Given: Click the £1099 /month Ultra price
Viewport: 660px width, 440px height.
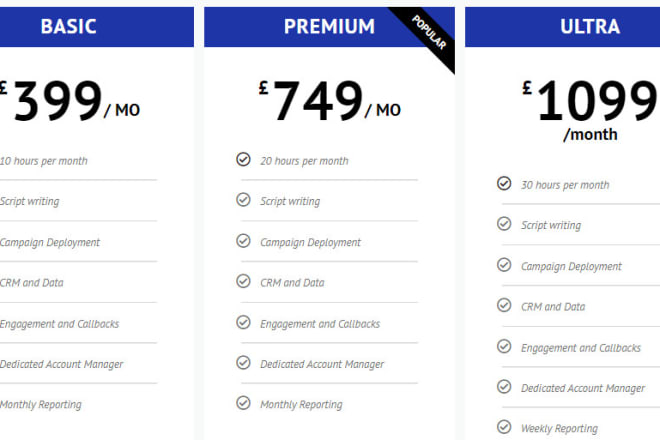Looking at the screenshot, I should [590, 108].
